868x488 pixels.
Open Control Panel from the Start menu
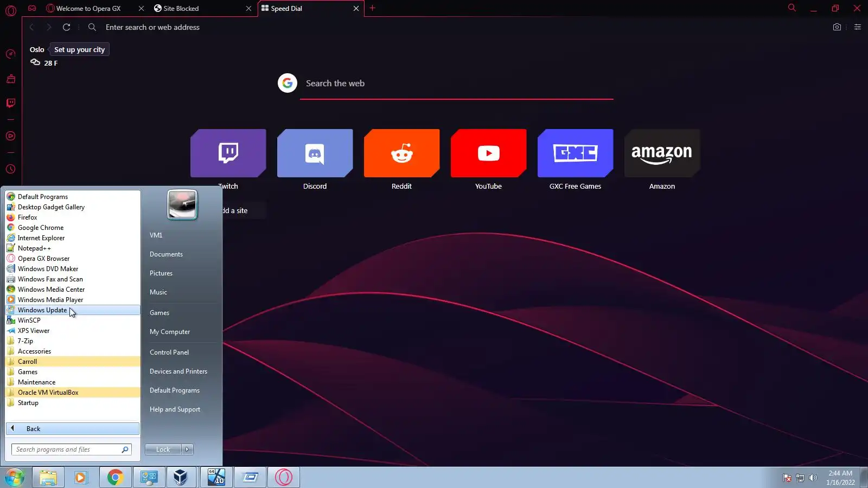pyautogui.click(x=169, y=352)
